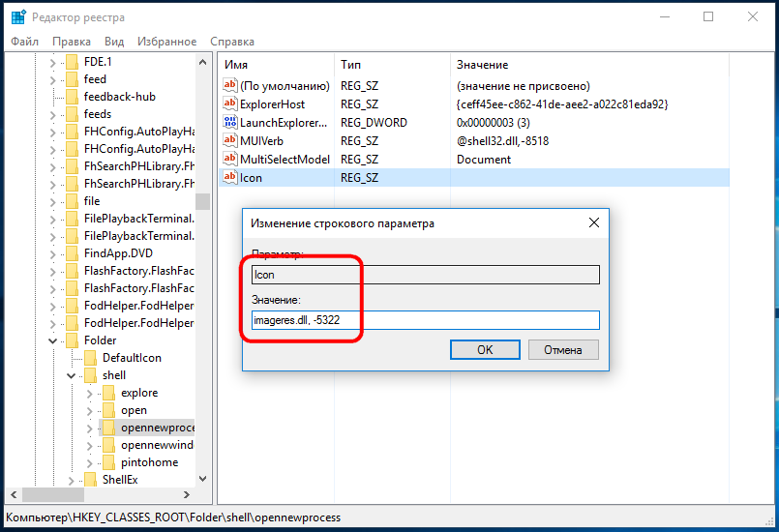Open the Вид menu

coord(114,42)
